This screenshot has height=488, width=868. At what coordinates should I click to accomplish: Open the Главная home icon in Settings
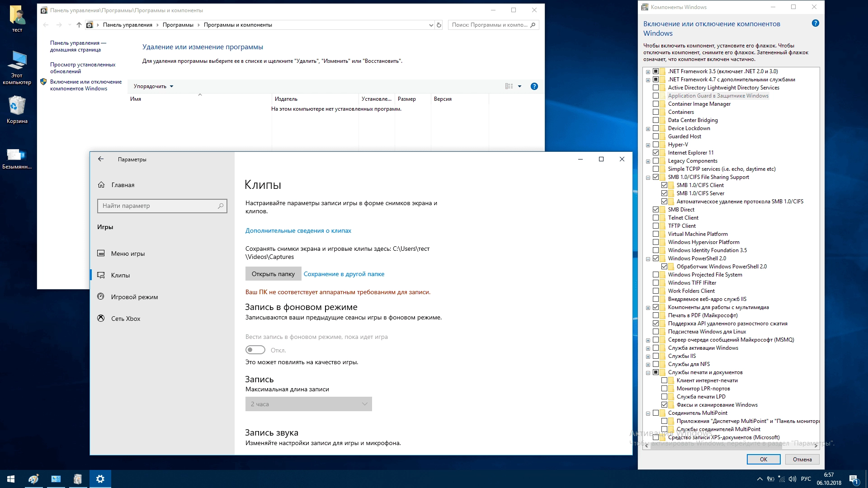coord(101,185)
